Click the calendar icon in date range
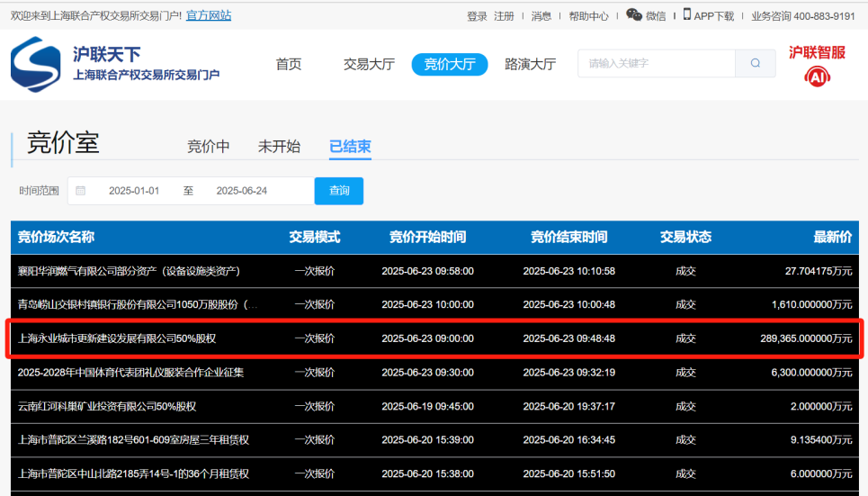This screenshot has width=868, height=496. tap(81, 191)
